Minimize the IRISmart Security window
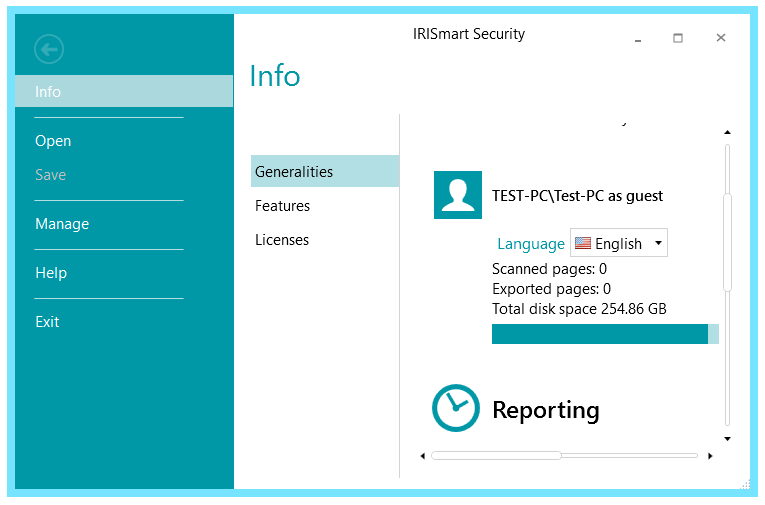The image size is (765, 505). [x=638, y=38]
